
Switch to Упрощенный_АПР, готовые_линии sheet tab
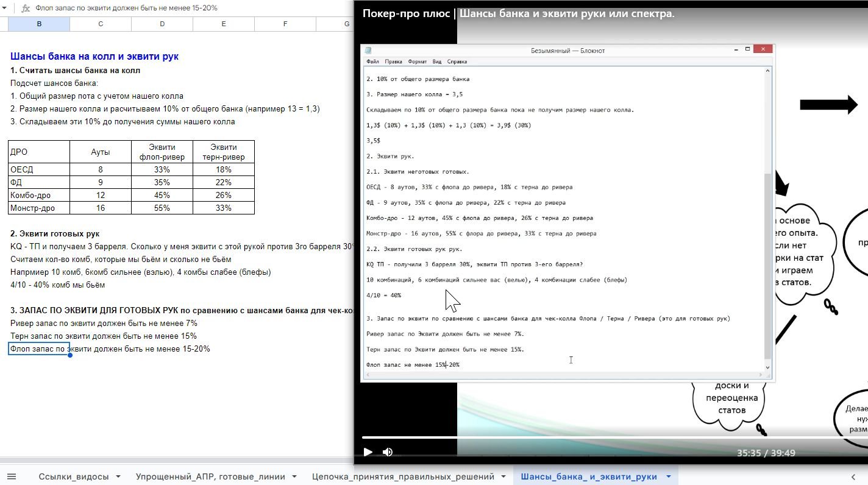tap(211, 476)
